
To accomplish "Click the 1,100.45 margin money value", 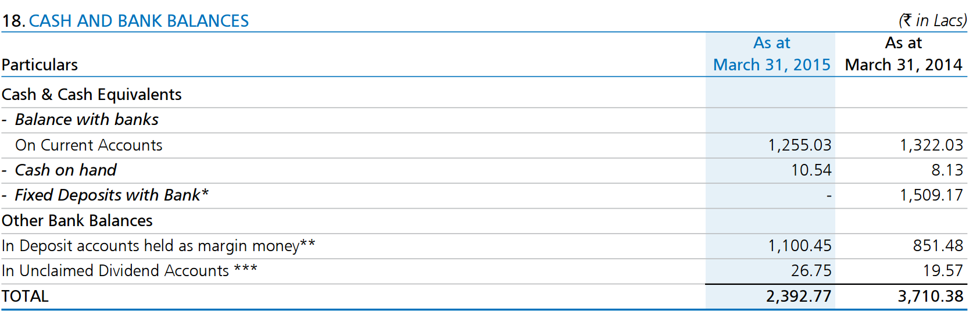I will click(x=800, y=245).
